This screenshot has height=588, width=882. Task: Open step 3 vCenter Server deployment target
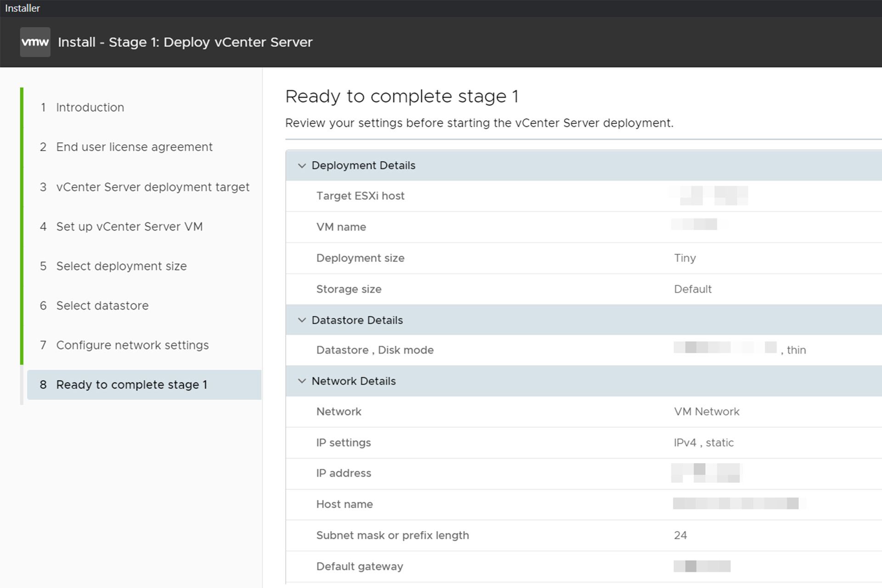click(145, 187)
